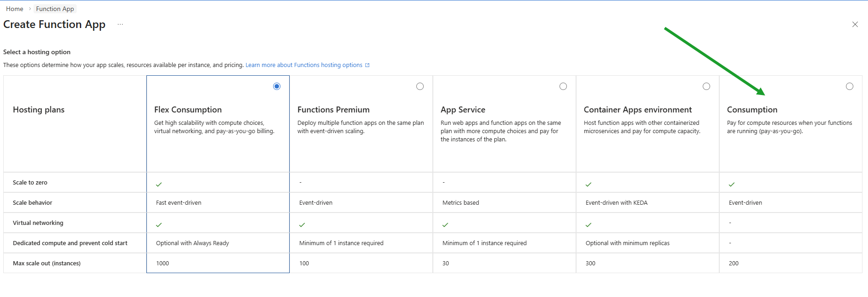Click the Consumption plan title text
Viewport: 868px width, 297px height.
click(x=752, y=110)
